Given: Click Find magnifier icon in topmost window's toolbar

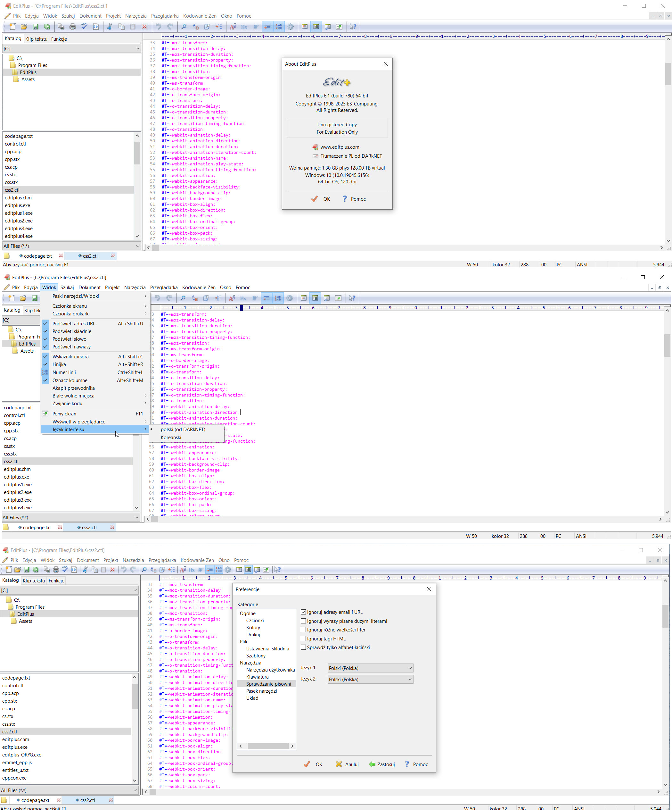Looking at the screenshot, I should tap(184, 27).
